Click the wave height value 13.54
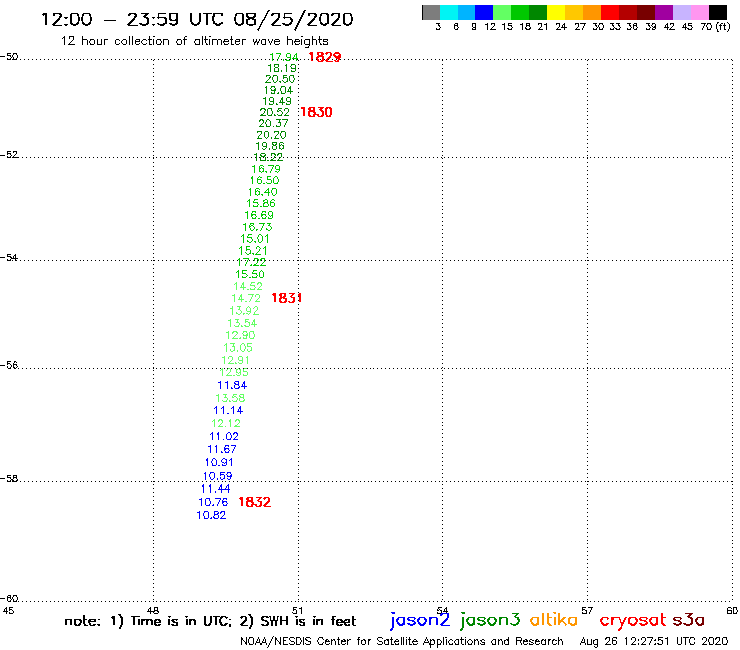This screenshot has width=740, height=650. [x=243, y=323]
